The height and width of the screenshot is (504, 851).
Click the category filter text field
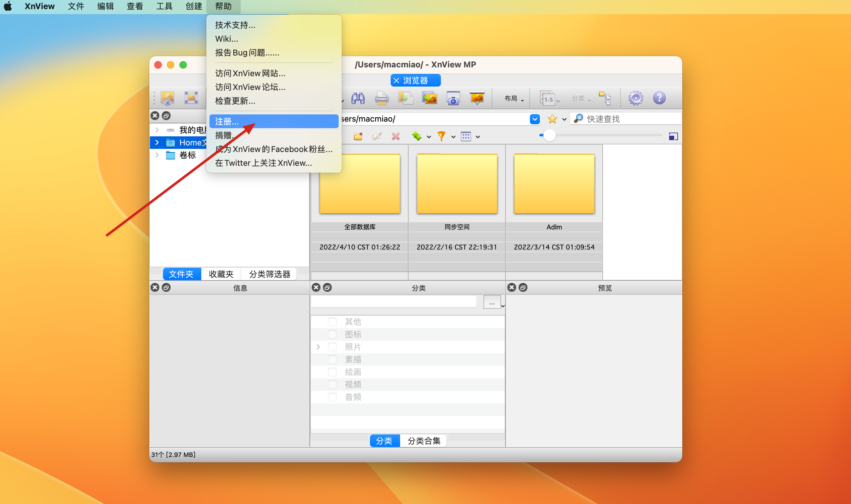(394, 302)
